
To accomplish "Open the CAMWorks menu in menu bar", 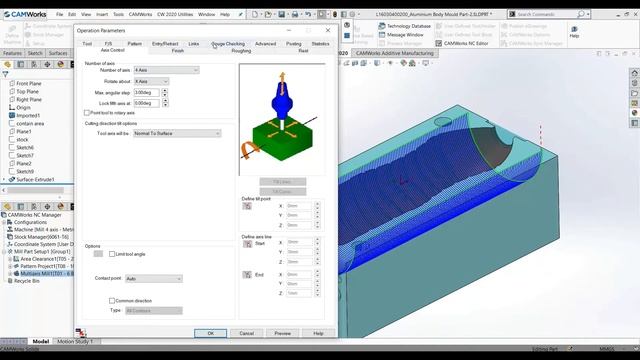I will click(140, 14).
